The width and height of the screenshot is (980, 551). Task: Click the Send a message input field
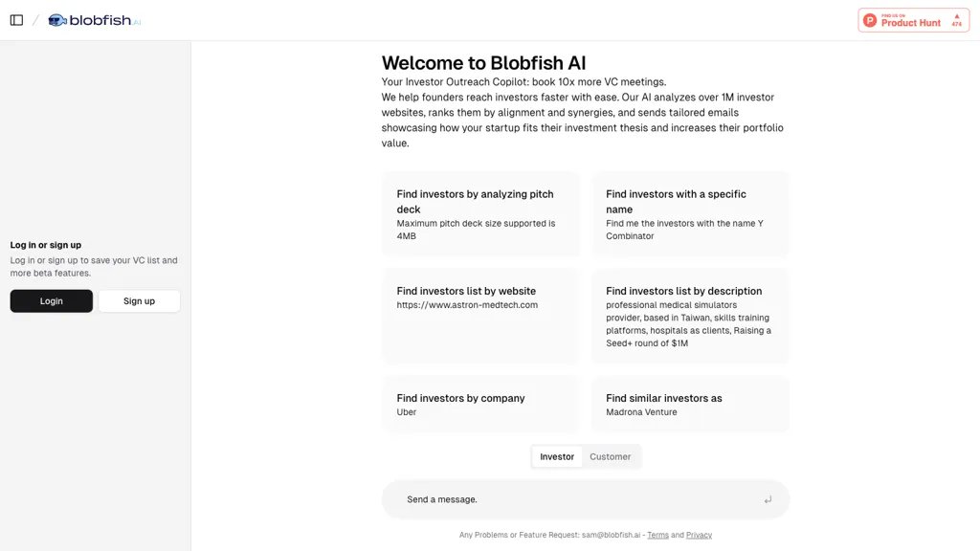586,499
